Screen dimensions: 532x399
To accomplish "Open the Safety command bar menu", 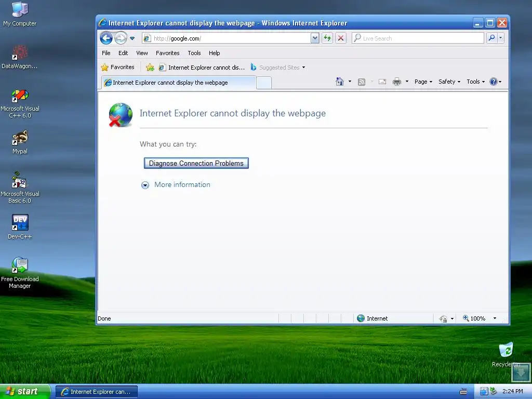I will click(x=449, y=82).
